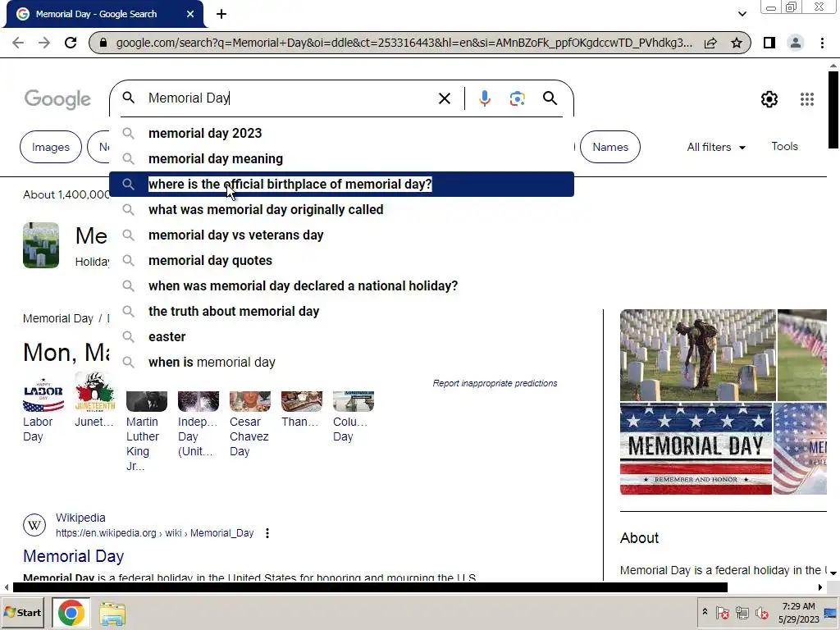Select suggestion memorial day 2023

tap(341, 134)
